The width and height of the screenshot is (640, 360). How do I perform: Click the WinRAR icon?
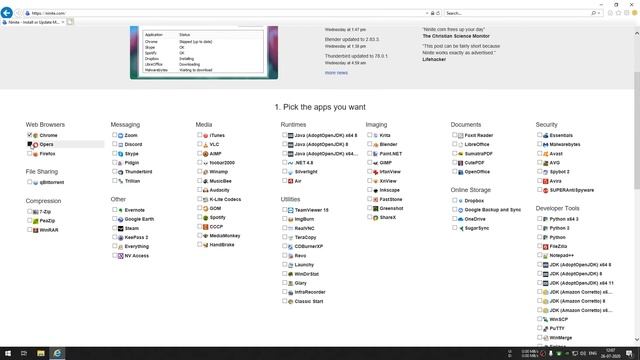coord(36,230)
